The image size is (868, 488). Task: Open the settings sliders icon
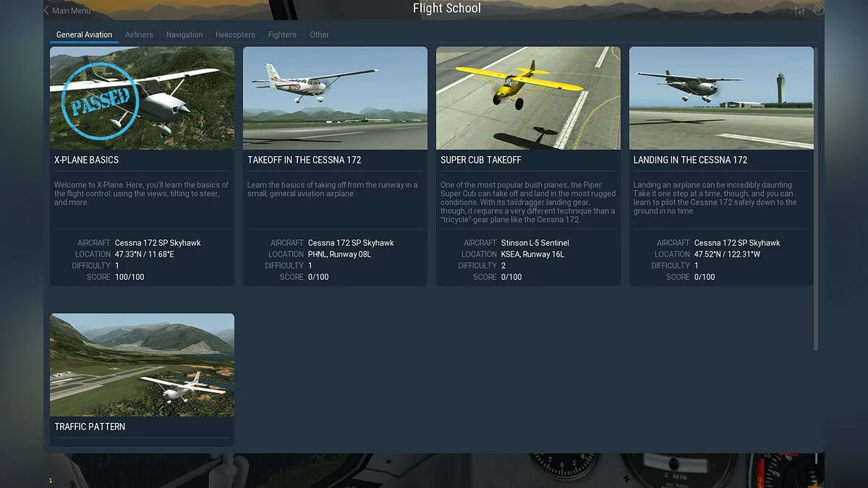(x=799, y=11)
